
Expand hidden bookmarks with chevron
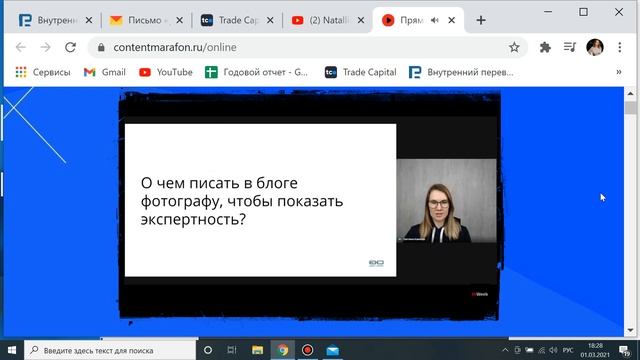[619, 72]
